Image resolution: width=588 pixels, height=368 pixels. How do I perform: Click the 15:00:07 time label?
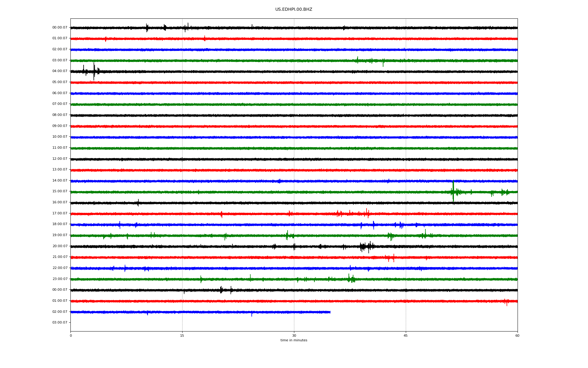click(x=60, y=191)
